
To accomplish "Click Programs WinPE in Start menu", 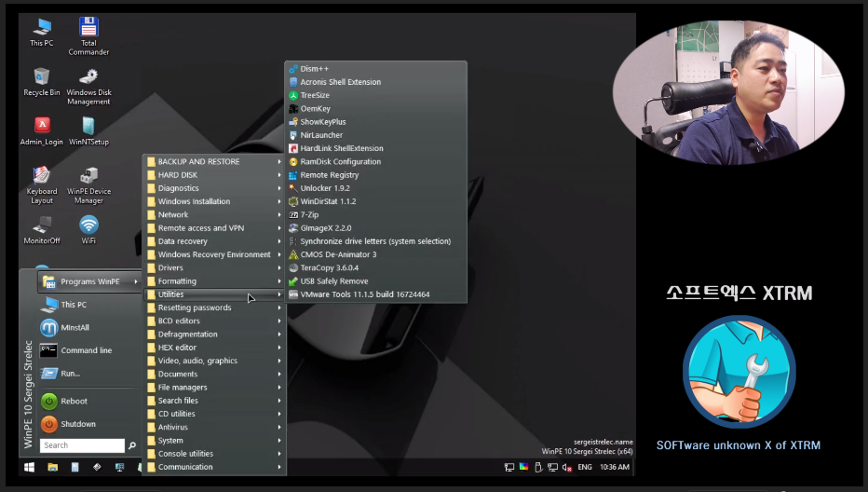I will 89,282.
